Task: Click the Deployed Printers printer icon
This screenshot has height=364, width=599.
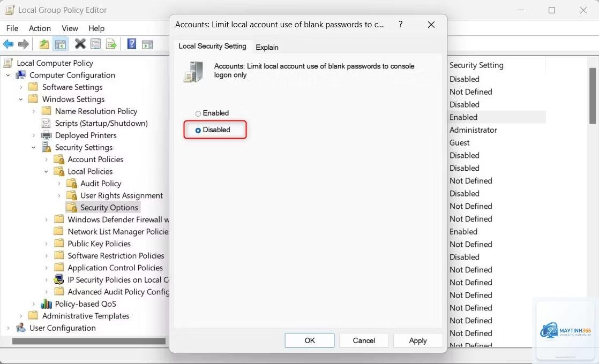Action: click(x=46, y=135)
